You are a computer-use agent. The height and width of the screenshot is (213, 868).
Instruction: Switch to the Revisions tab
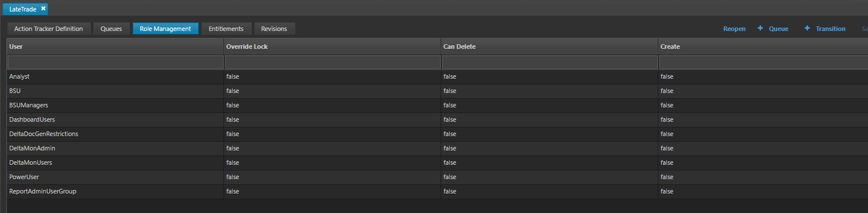point(275,29)
